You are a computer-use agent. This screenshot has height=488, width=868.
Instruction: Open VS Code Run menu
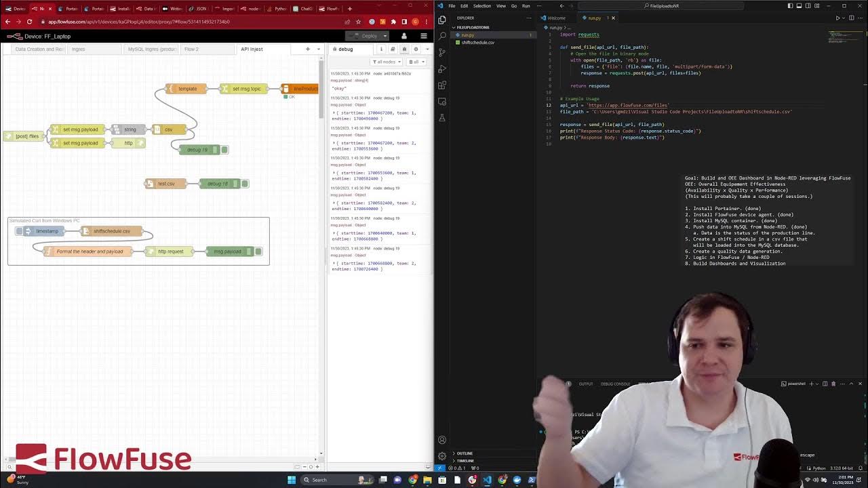coord(526,5)
